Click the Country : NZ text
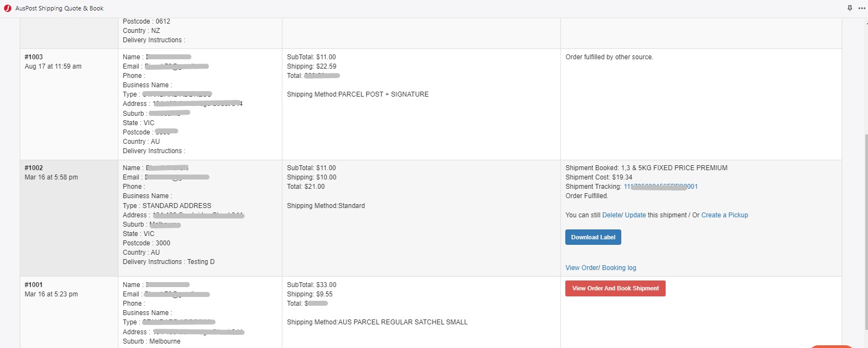 (x=141, y=31)
